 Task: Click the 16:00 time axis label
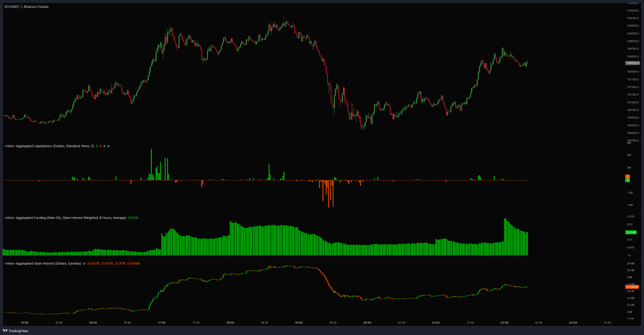pyautogui.click(x=93, y=323)
